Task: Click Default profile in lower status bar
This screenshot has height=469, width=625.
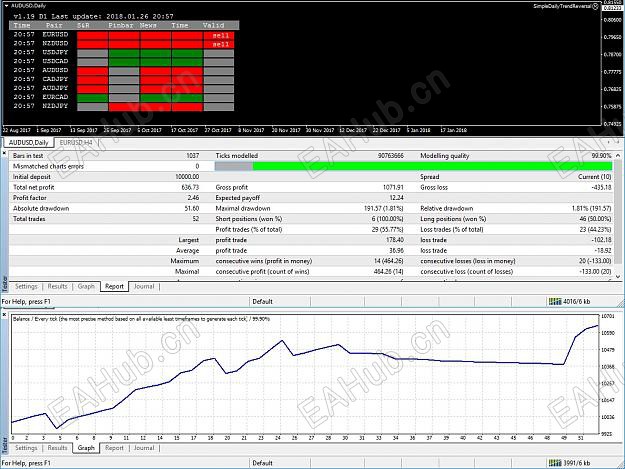Action: point(262,463)
